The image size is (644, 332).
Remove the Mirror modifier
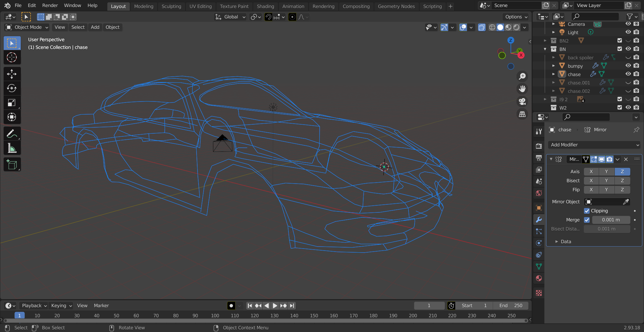(626, 159)
